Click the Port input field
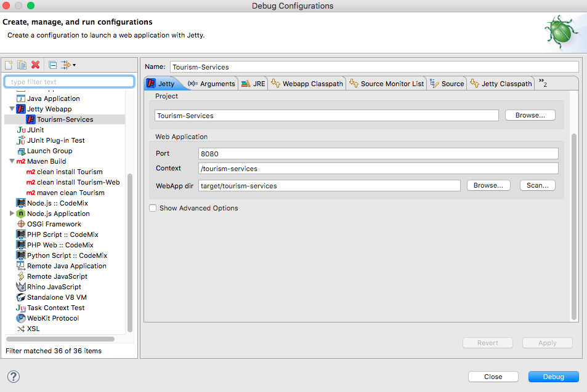 click(x=378, y=154)
